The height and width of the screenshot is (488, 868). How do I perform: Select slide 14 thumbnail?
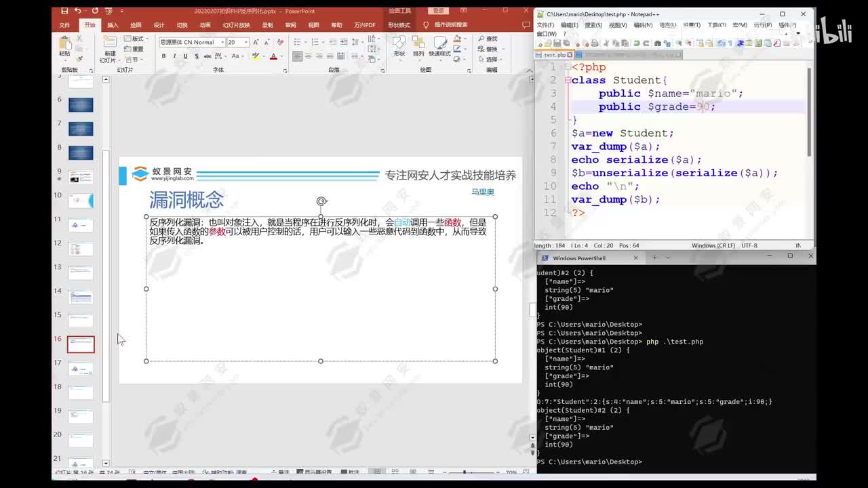(81, 297)
